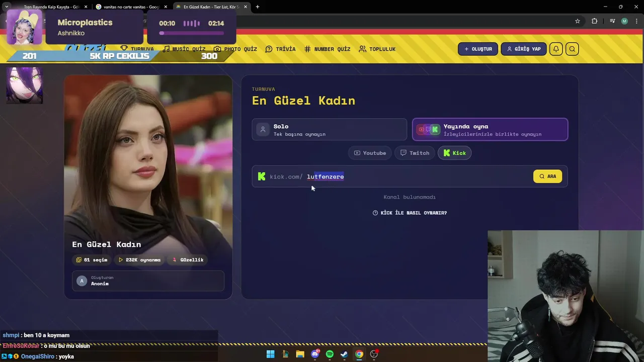Close the En Güzel Kadın browser tab
The width and height of the screenshot is (644, 362).
246,7
